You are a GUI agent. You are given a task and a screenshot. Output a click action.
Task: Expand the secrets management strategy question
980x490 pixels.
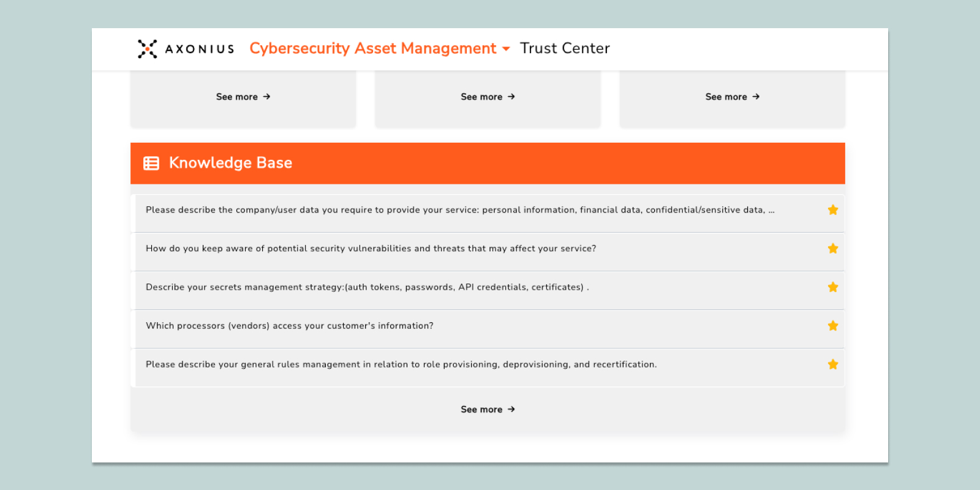click(x=367, y=287)
